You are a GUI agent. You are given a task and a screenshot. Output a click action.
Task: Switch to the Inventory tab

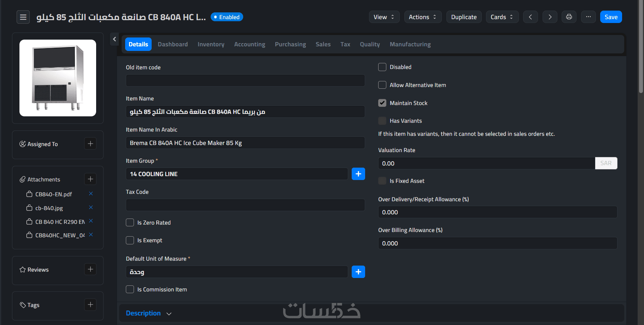coord(211,44)
